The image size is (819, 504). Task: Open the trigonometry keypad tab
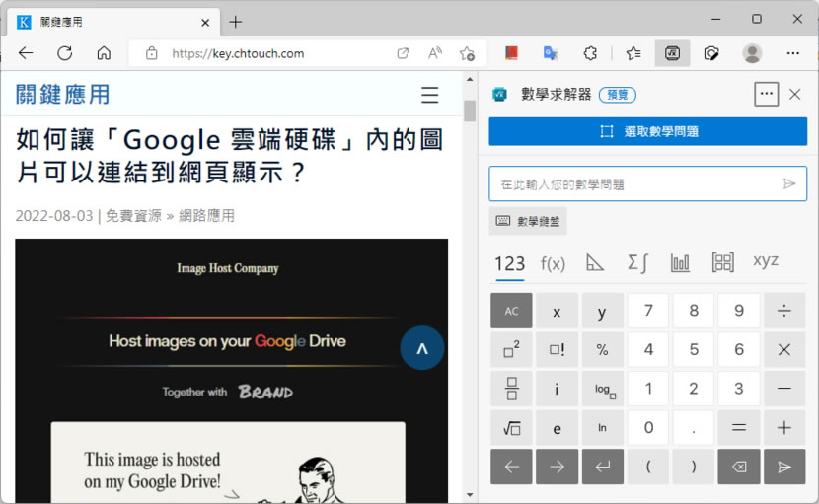(x=595, y=262)
